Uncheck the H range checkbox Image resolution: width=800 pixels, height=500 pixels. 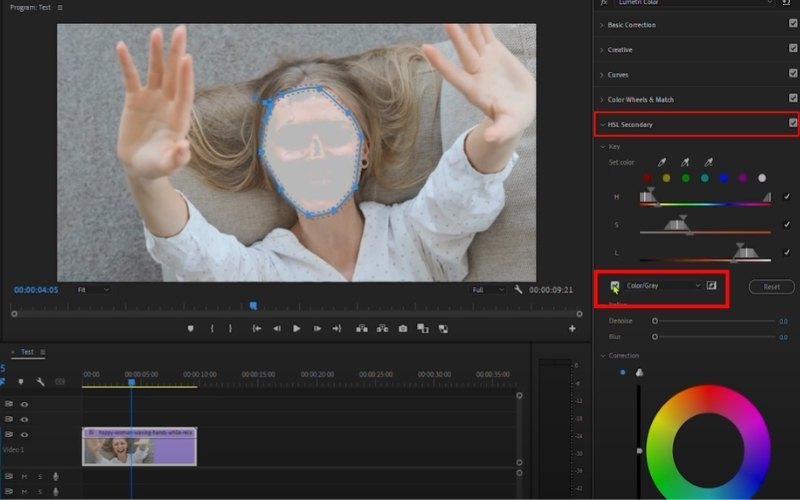[x=787, y=197]
